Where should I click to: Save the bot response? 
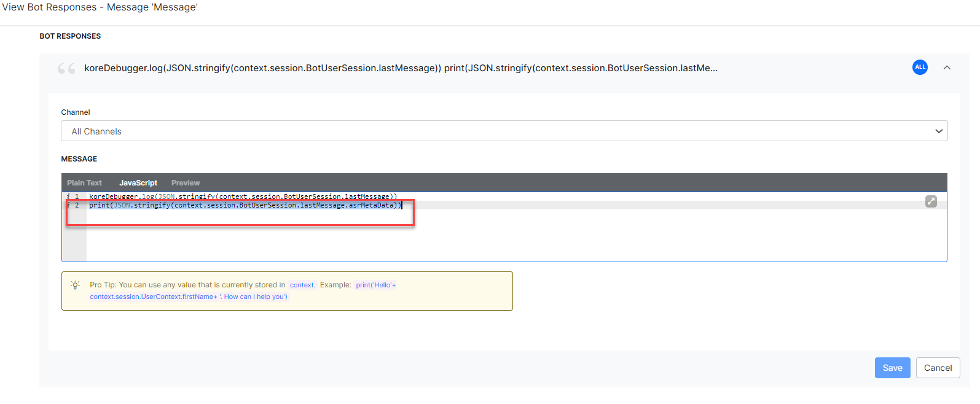point(892,368)
